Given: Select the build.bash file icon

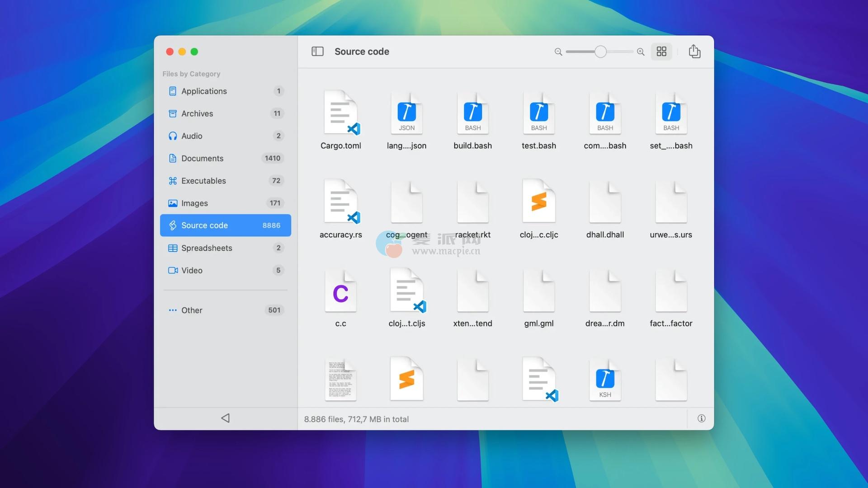Looking at the screenshot, I should pos(472,114).
